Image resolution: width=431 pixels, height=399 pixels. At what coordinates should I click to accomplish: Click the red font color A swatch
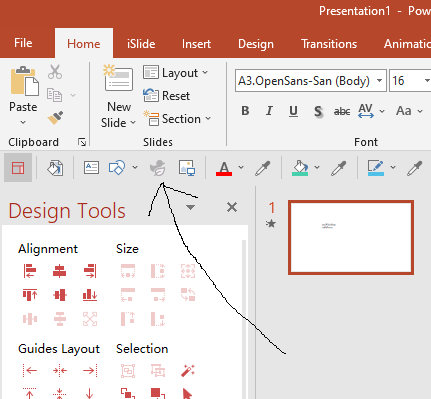pyautogui.click(x=224, y=168)
